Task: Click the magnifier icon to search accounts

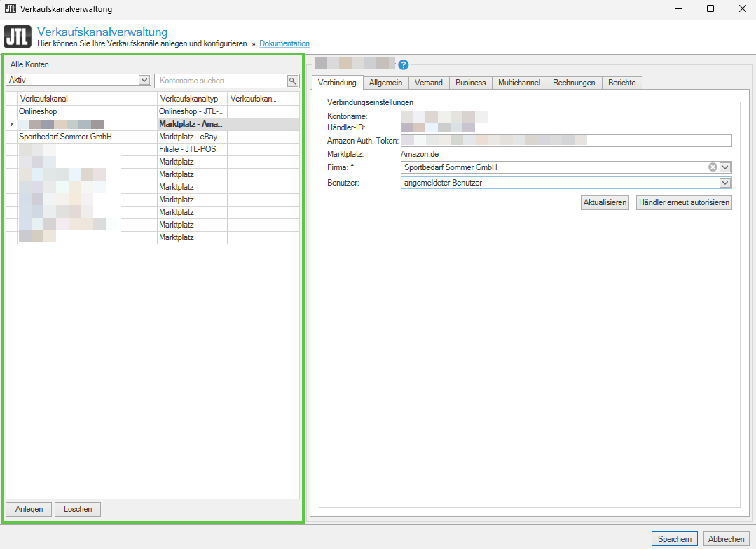Action: (293, 81)
